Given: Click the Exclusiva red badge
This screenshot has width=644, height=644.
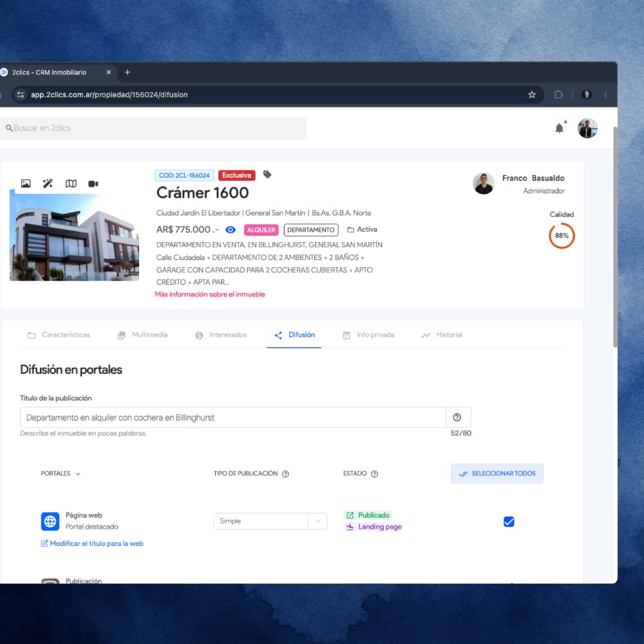Looking at the screenshot, I should click(x=236, y=175).
